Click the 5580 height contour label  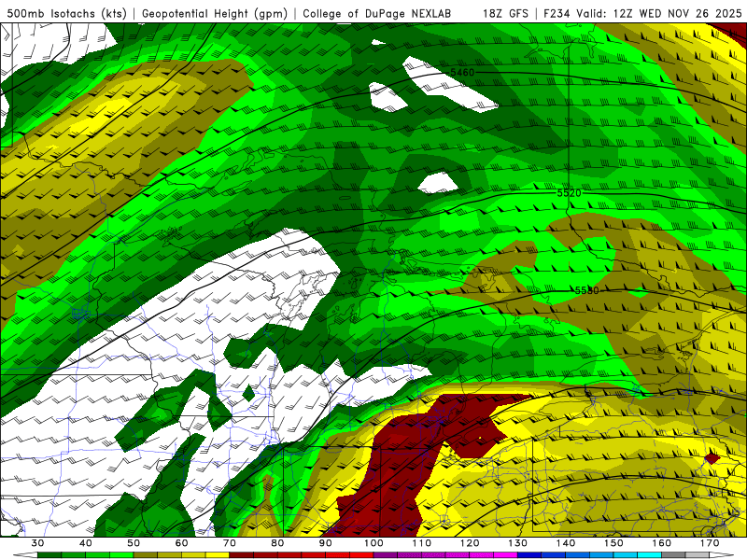[587, 290]
